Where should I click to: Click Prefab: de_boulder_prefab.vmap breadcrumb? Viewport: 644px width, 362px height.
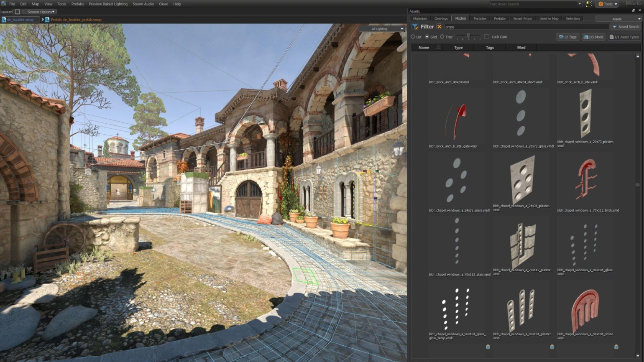click(76, 20)
